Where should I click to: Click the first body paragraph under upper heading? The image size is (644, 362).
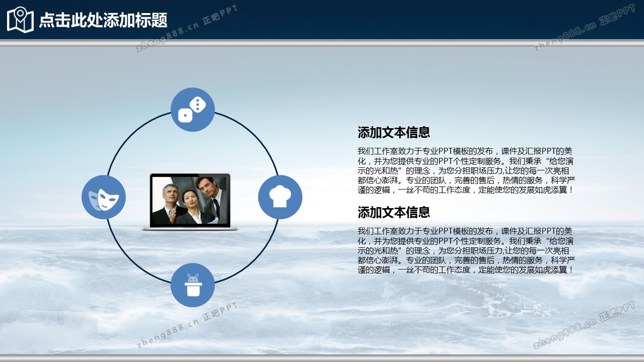point(466,171)
